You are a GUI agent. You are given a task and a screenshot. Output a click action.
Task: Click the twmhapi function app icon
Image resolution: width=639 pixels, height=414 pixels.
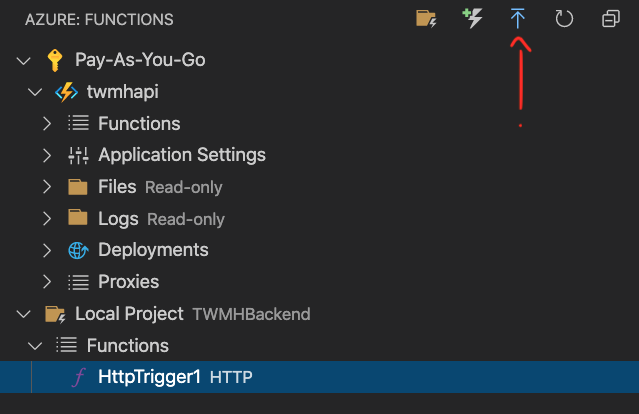pyautogui.click(x=67, y=92)
